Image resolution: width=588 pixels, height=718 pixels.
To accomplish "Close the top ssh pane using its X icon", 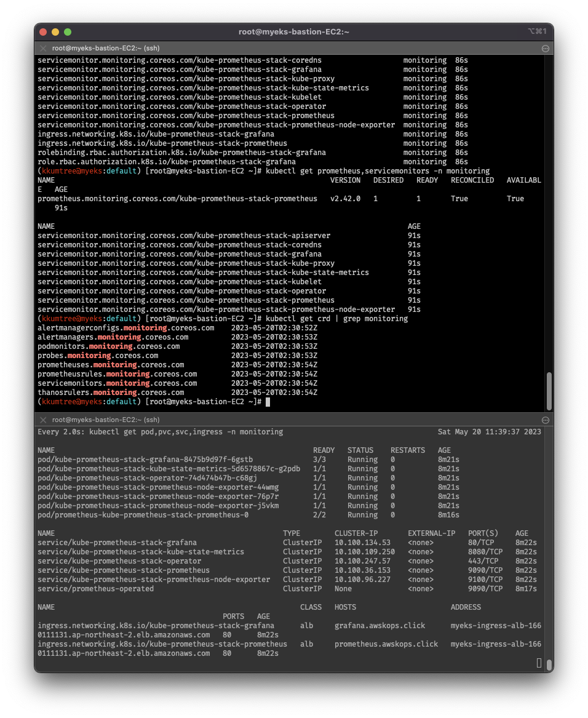I will point(43,48).
